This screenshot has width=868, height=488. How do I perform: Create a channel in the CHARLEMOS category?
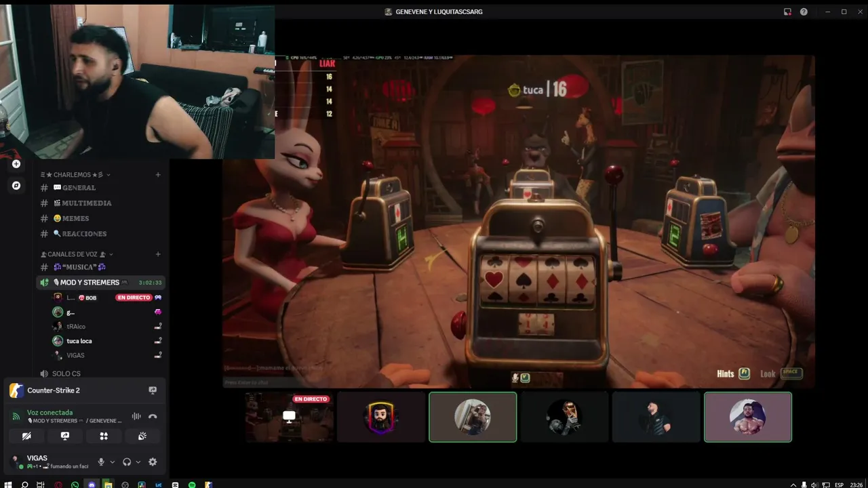pos(158,174)
